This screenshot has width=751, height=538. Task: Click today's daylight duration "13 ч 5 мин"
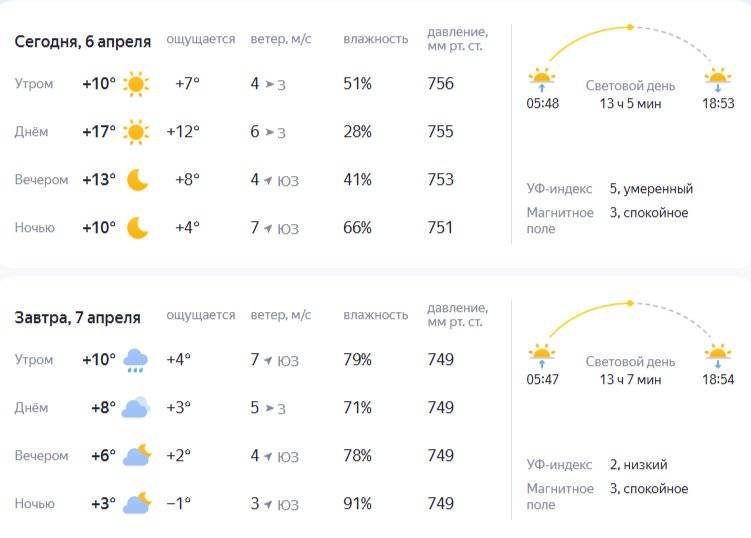[x=630, y=103]
